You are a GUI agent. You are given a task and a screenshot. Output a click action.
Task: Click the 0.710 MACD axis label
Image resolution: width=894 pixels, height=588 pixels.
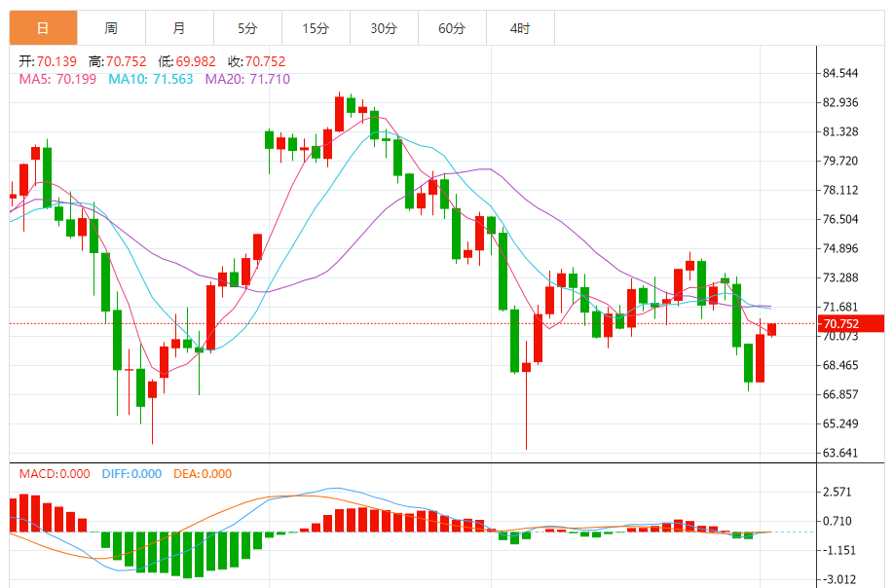tap(837, 522)
